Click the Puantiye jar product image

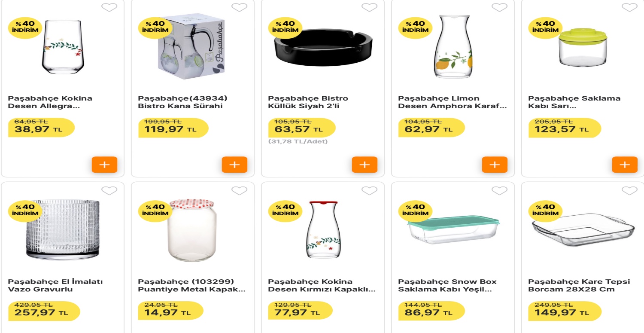[x=192, y=230]
